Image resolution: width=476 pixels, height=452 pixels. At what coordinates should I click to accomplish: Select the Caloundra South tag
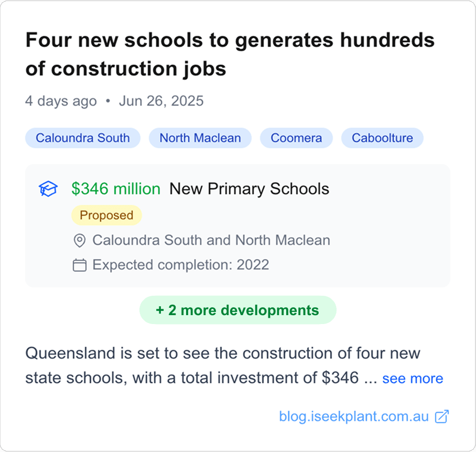83,138
